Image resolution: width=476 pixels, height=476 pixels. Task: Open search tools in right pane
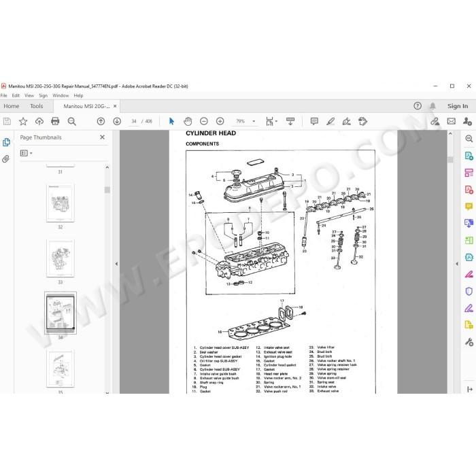[469, 139]
